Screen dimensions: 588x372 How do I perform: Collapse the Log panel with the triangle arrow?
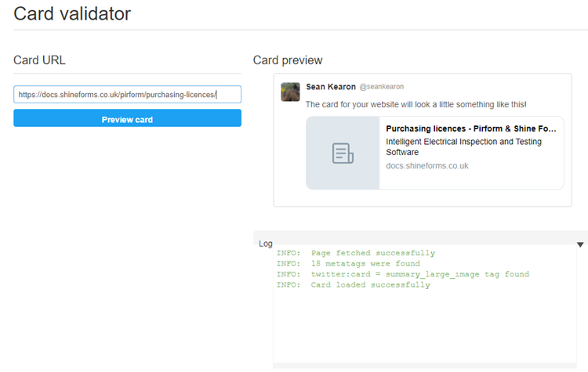(x=580, y=244)
